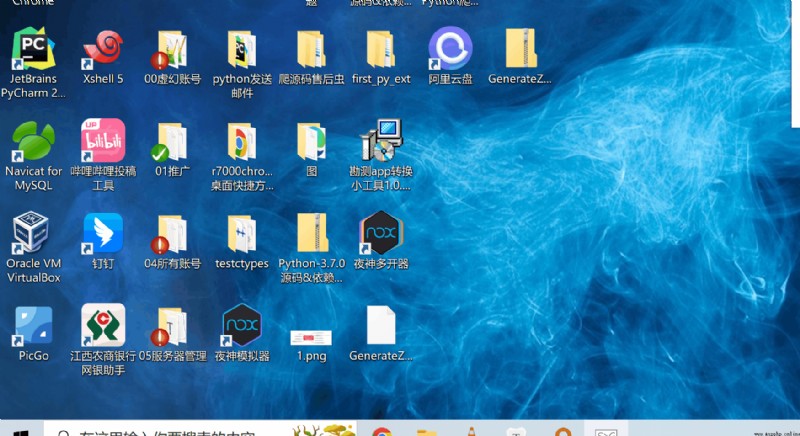The image size is (800, 436).
Task: Launch the 哔哩哔哩投稿工具 bilibili uploader
Action: click(x=103, y=140)
